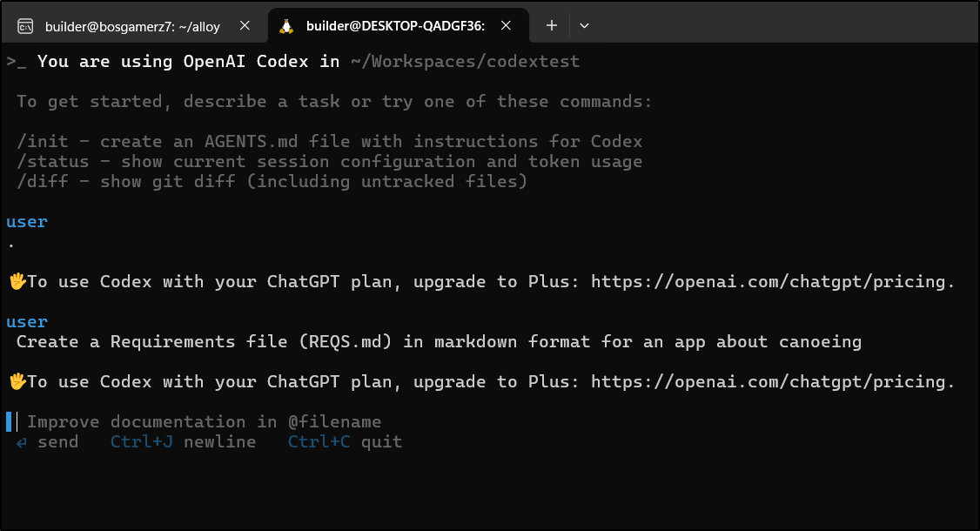Viewport: 980px width, 531px height.
Task: Click the Improve documentation input prompt
Action: point(204,422)
